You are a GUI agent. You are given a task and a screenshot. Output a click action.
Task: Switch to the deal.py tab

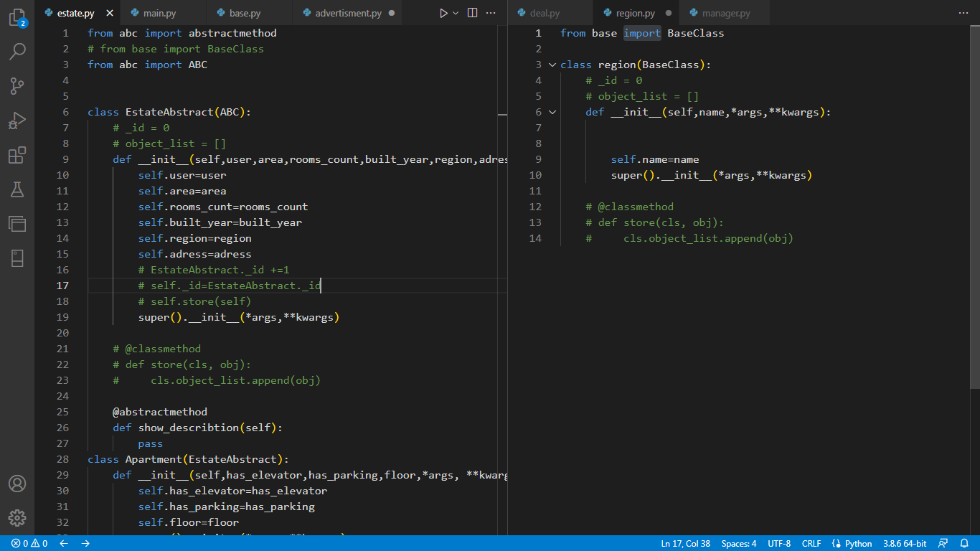[x=551, y=13]
